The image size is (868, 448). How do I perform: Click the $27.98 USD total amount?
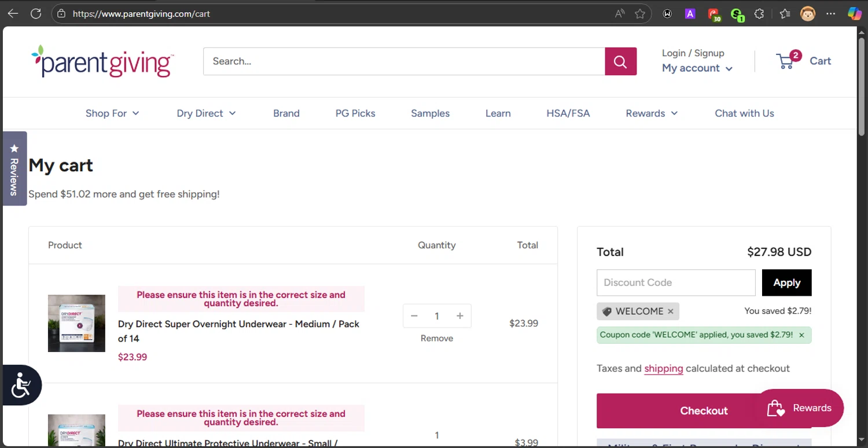point(779,252)
